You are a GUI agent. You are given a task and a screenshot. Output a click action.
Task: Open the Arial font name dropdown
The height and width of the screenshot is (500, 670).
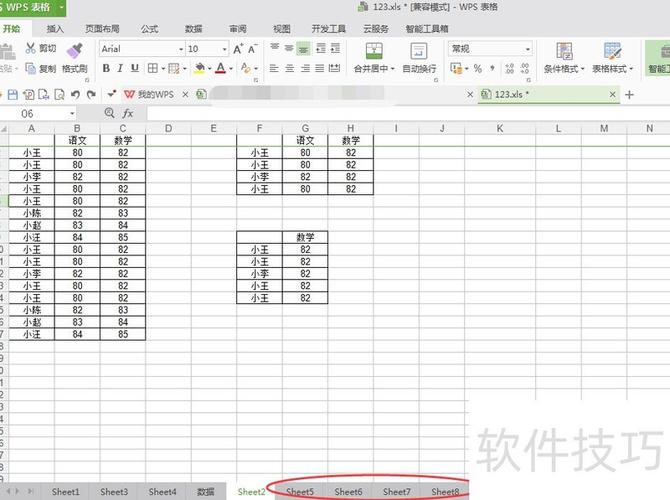coord(181,49)
